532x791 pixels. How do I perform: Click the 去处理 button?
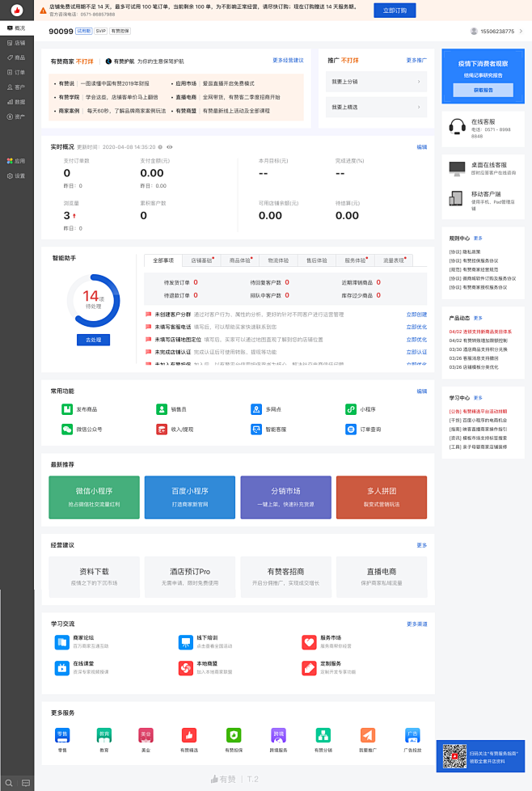click(x=93, y=340)
